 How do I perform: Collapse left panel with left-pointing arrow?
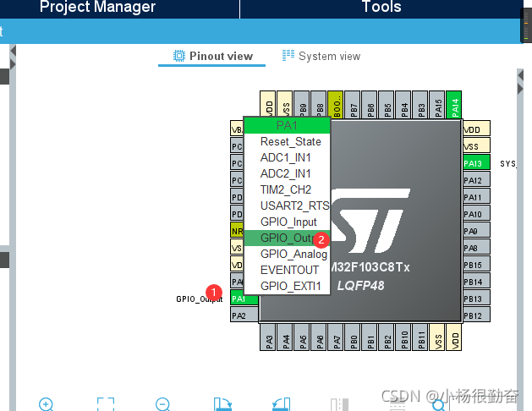pos(13,51)
